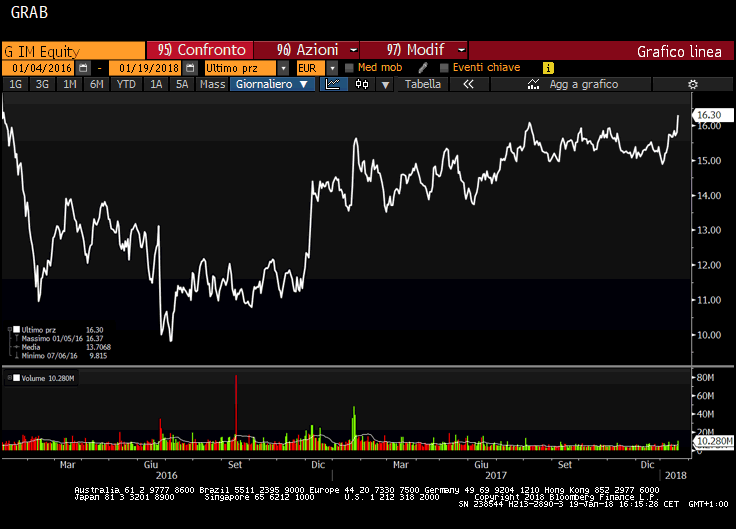
Task: Toggle the Med mob checkbox
Action: 349,68
